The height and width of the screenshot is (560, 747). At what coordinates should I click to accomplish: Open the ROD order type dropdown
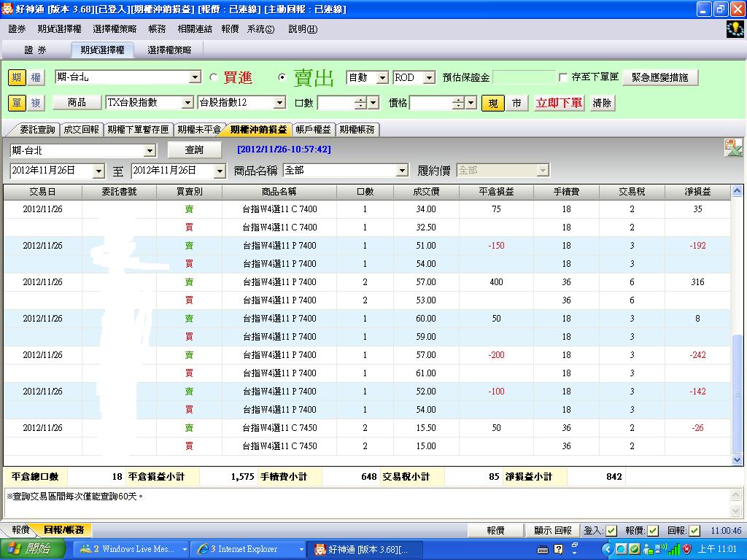(x=429, y=77)
